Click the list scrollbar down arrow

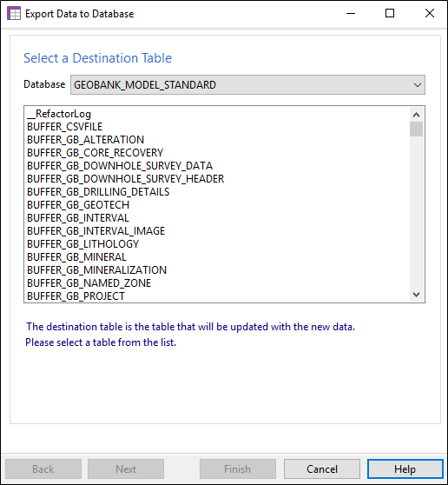coord(416,294)
